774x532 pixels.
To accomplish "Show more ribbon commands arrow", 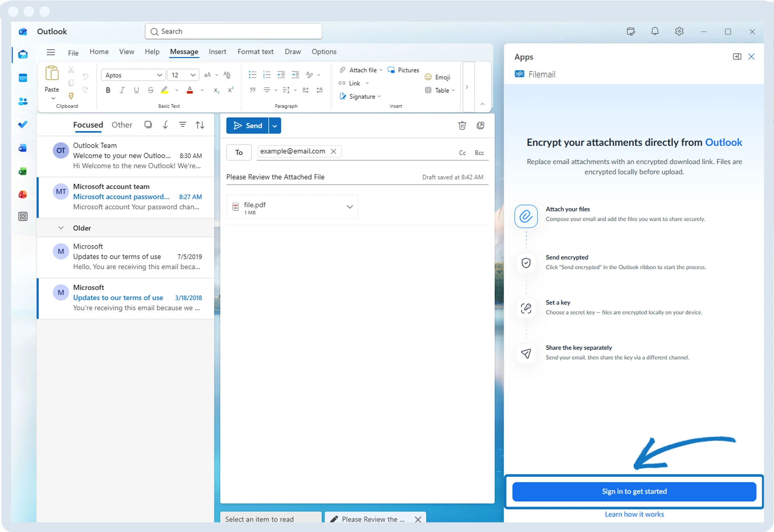I will (x=467, y=87).
